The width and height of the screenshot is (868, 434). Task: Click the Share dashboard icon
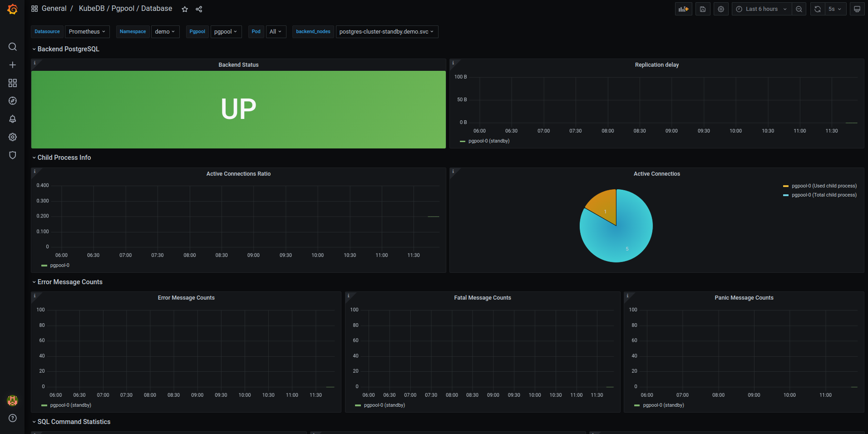(199, 9)
